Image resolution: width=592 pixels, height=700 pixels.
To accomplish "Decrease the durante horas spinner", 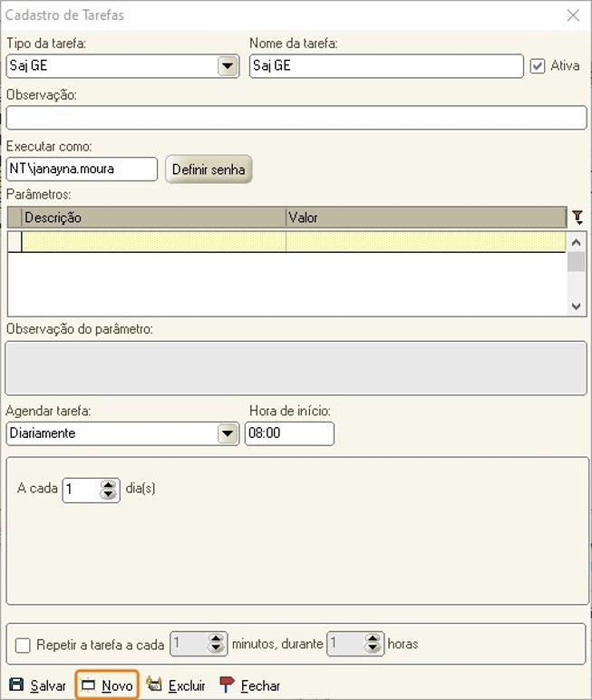I will click(373, 648).
